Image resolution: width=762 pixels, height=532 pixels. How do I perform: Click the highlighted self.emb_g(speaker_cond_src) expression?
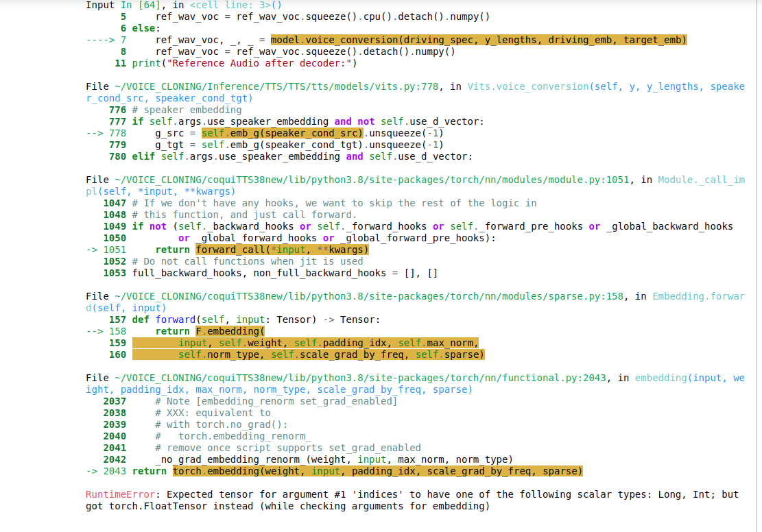pos(283,133)
